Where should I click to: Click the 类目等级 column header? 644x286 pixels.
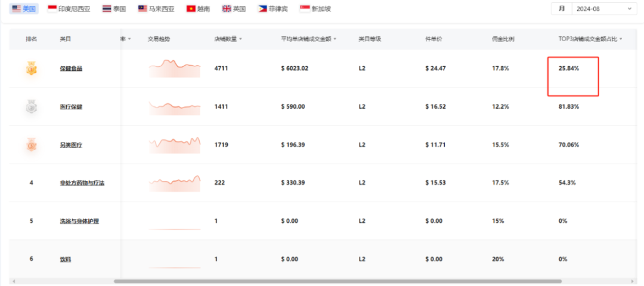click(x=370, y=39)
